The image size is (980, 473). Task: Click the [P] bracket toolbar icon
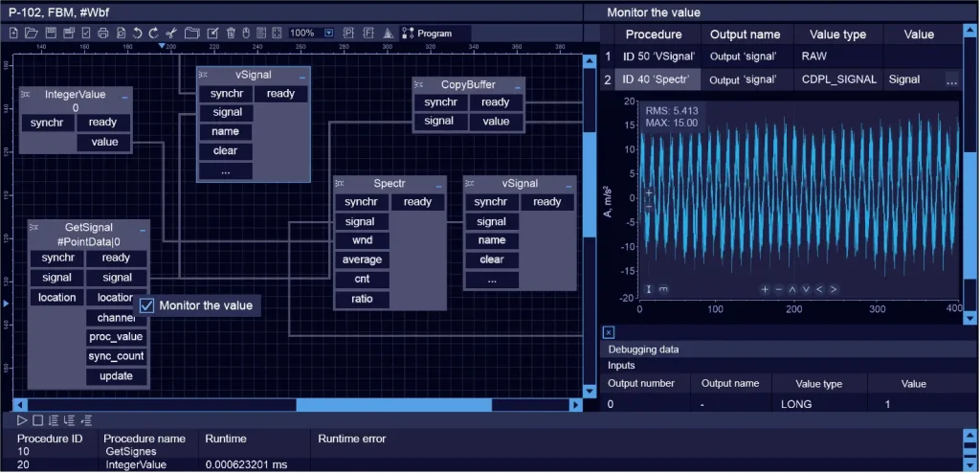(x=348, y=34)
